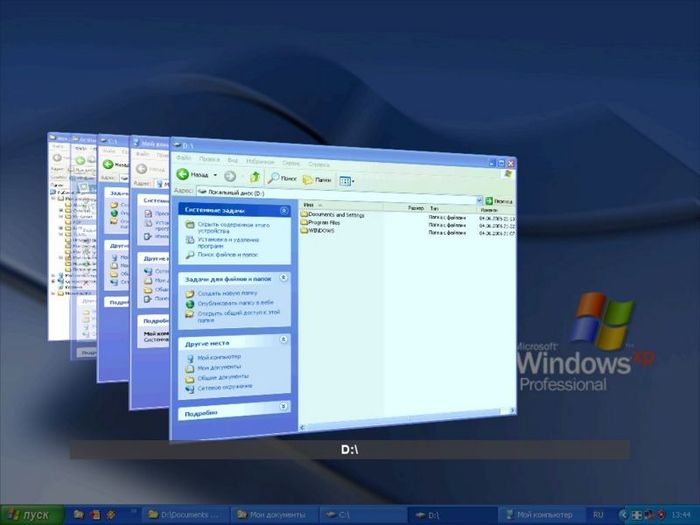Switch to the Мой компьютер taskbar button
Screen dimensions: 700x525
point(541,515)
